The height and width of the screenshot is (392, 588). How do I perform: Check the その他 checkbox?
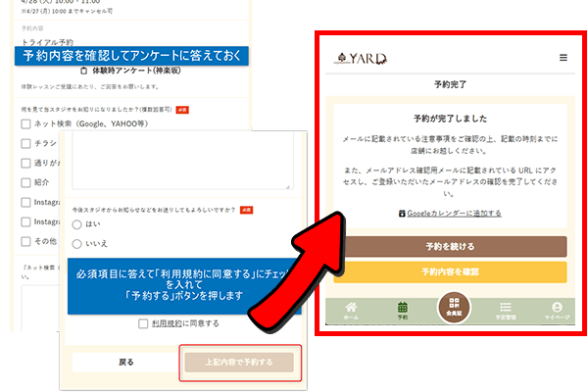pos(25,241)
